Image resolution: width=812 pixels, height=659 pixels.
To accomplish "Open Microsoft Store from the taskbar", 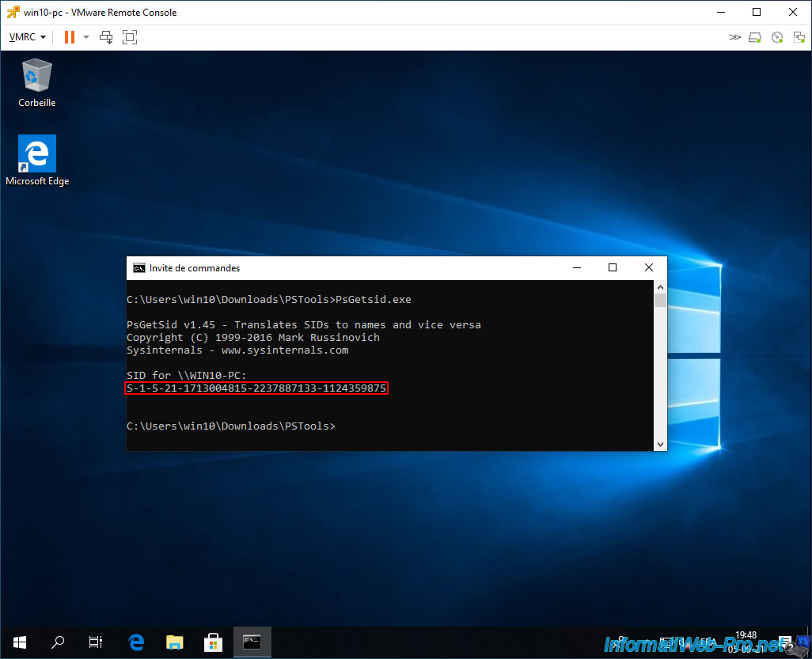I will (x=213, y=642).
